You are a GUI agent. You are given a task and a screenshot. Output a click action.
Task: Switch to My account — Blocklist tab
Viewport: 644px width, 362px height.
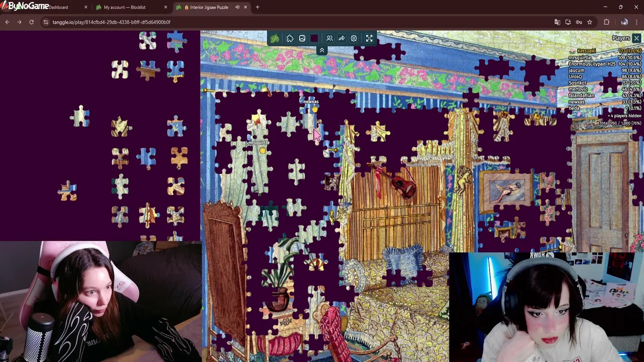(124, 7)
